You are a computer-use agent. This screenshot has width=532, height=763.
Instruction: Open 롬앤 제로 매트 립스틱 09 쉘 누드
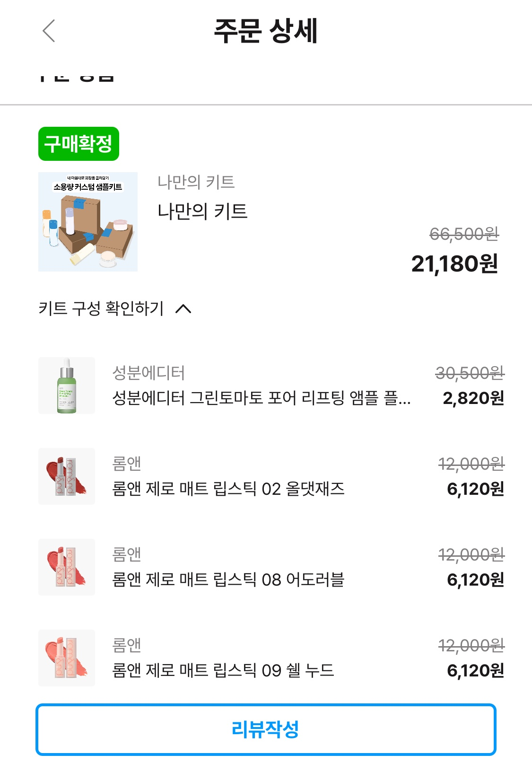223,670
